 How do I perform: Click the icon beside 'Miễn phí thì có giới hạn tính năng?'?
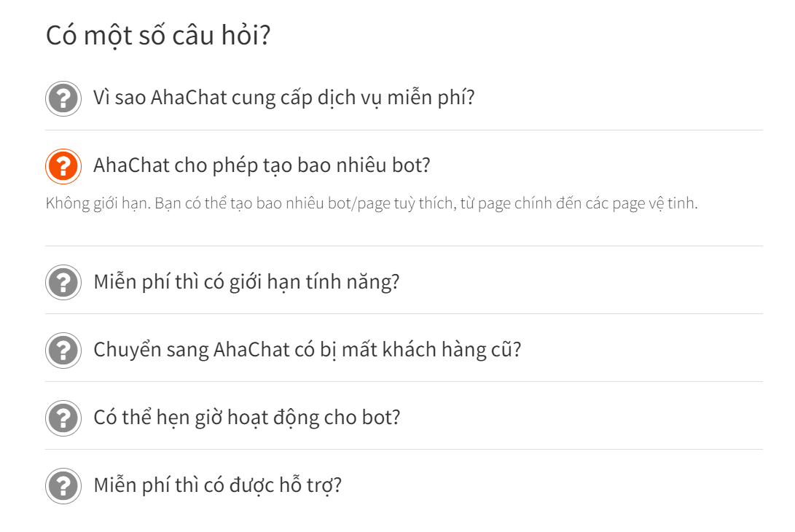(63, 283)
